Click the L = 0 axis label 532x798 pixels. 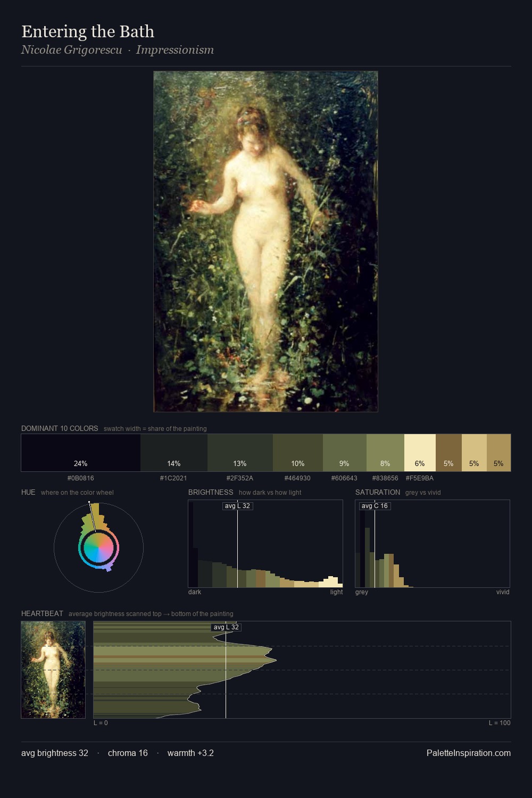click(101, 723)
